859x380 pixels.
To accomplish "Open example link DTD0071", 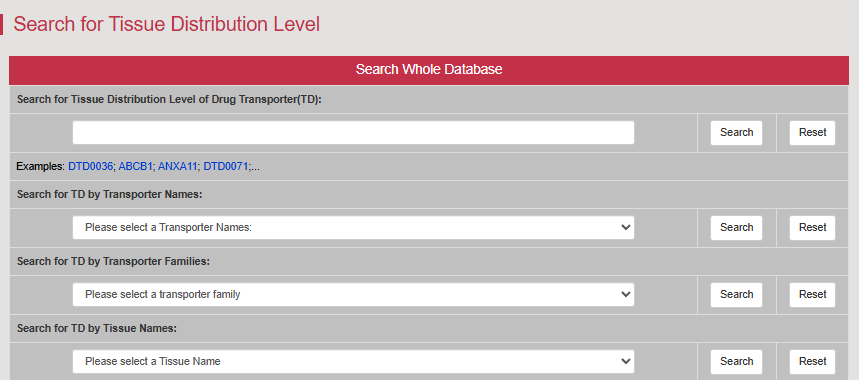I will [x=226, y=166].
